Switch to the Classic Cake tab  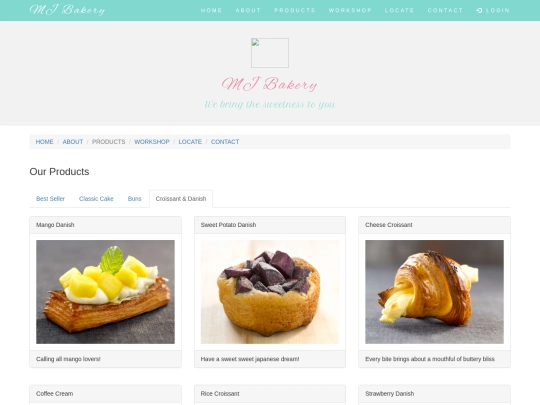96,199
